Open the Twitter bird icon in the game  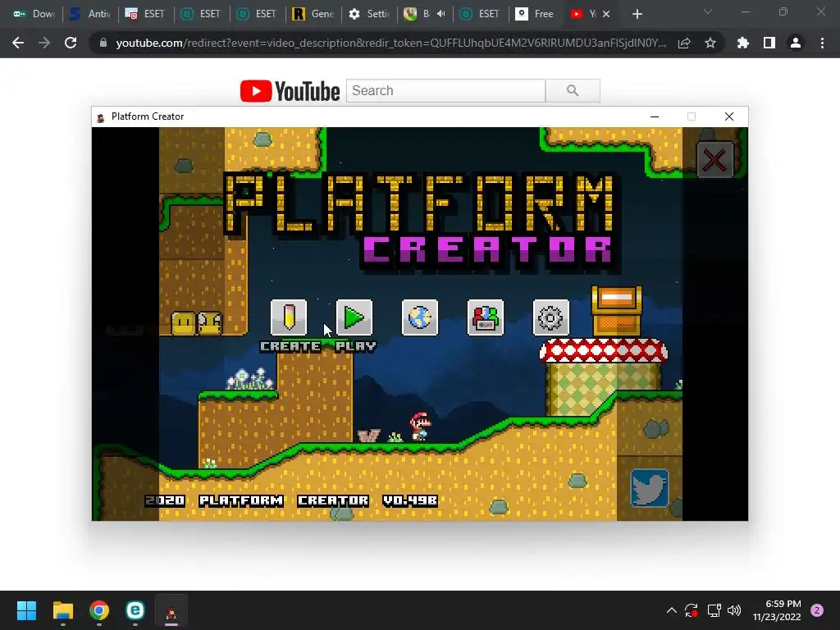coord(650,487)
